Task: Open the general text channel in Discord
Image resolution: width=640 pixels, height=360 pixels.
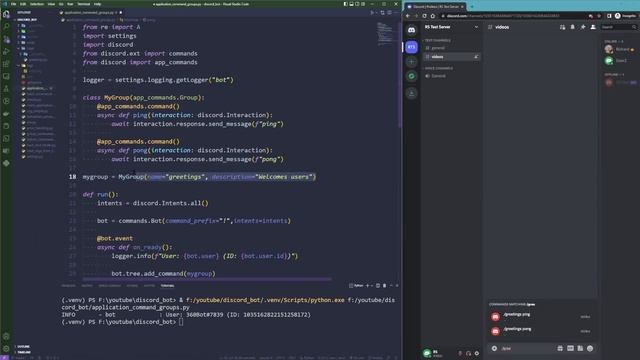Action: pyautogui.click(x=451, y=48)
